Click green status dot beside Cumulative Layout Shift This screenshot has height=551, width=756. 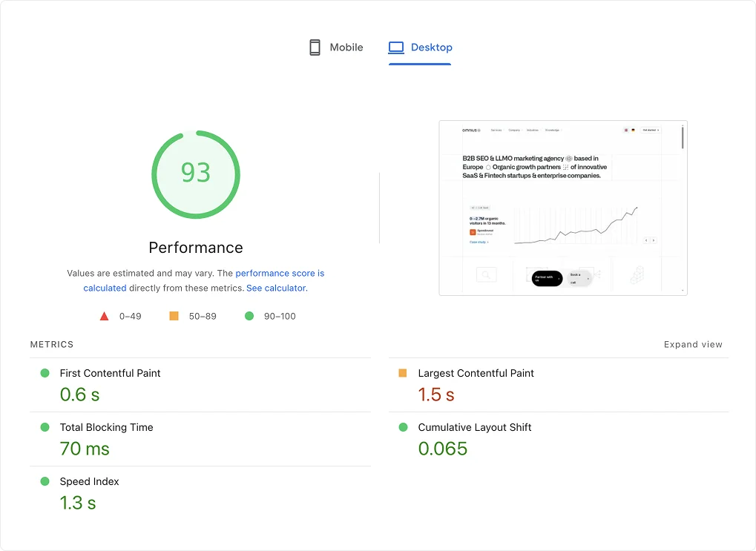403,427
